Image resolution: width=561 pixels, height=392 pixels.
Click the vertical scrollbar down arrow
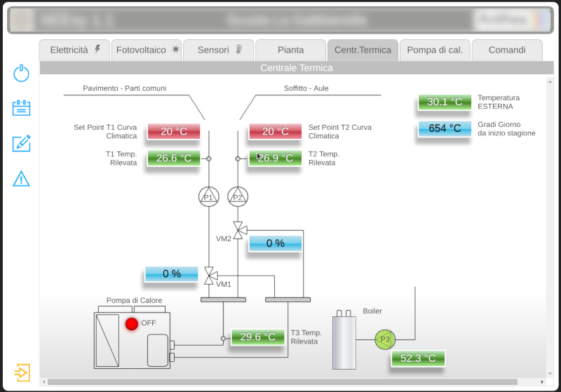550,374
